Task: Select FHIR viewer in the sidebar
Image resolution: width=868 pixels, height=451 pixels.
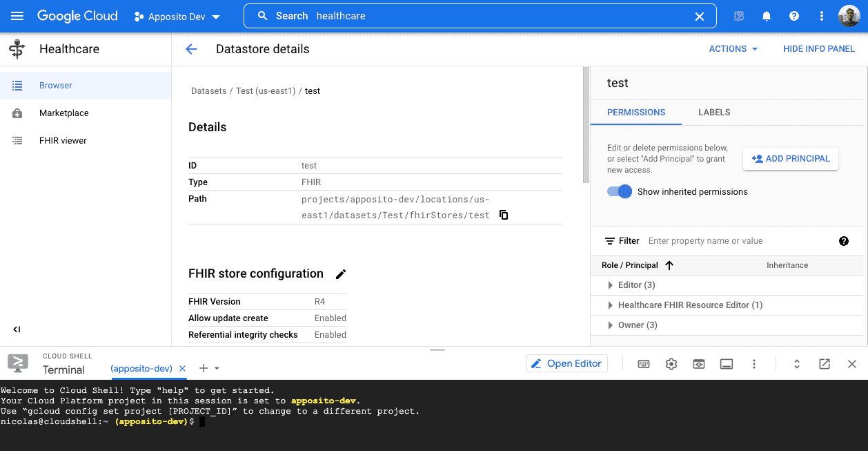Action: click(63, 141)
